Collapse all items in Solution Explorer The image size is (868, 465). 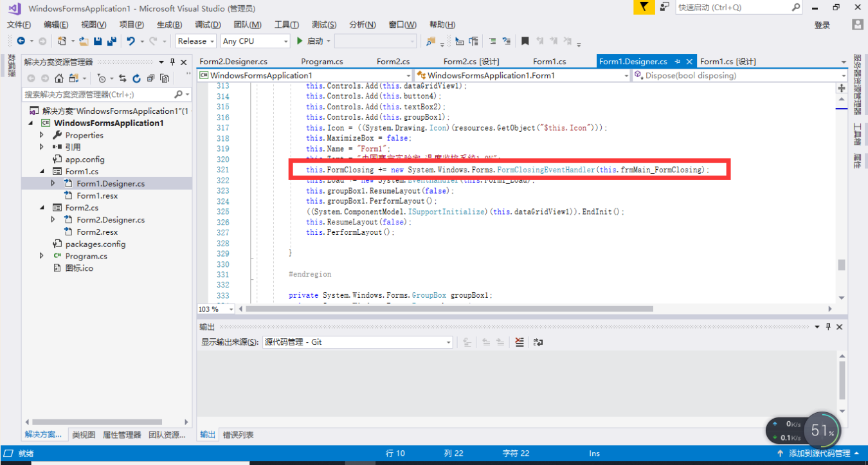[151, 78]
